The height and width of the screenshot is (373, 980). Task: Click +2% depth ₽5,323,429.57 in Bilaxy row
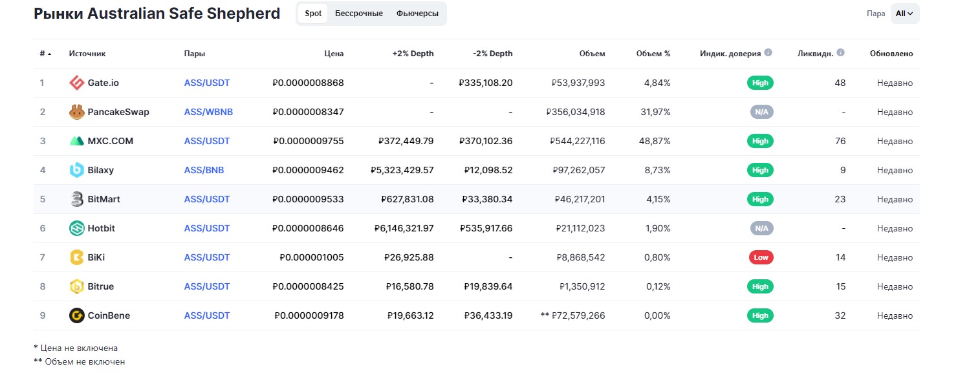(x=402, y=170)
